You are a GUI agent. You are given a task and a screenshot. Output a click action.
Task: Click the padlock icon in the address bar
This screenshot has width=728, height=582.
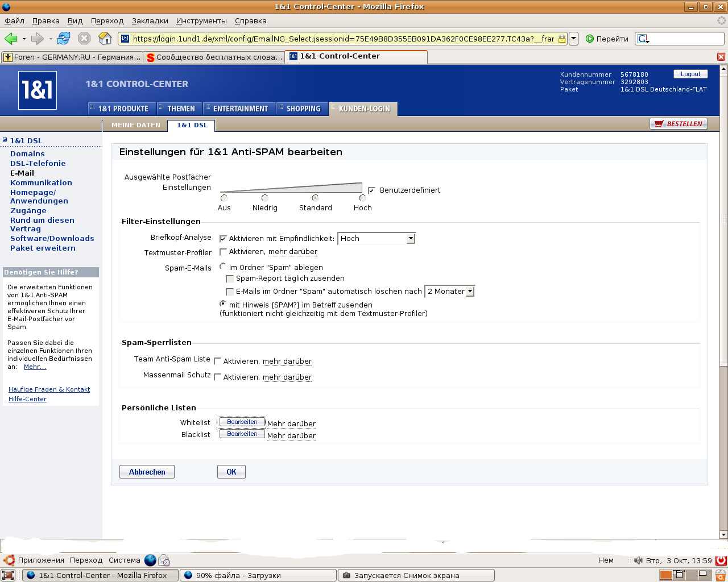(x=562, y=39)
